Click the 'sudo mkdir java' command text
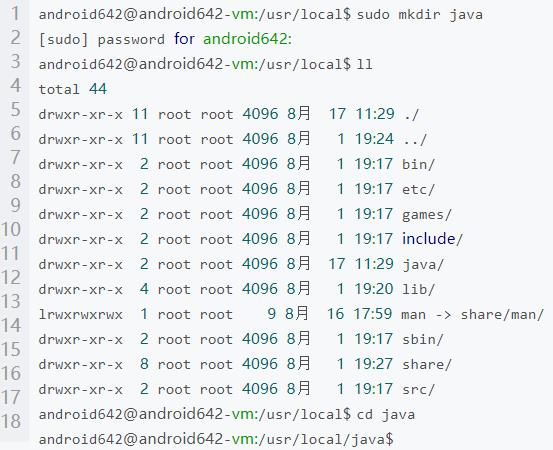This screenshot has width=553, height=450. (x=419, y=14)
